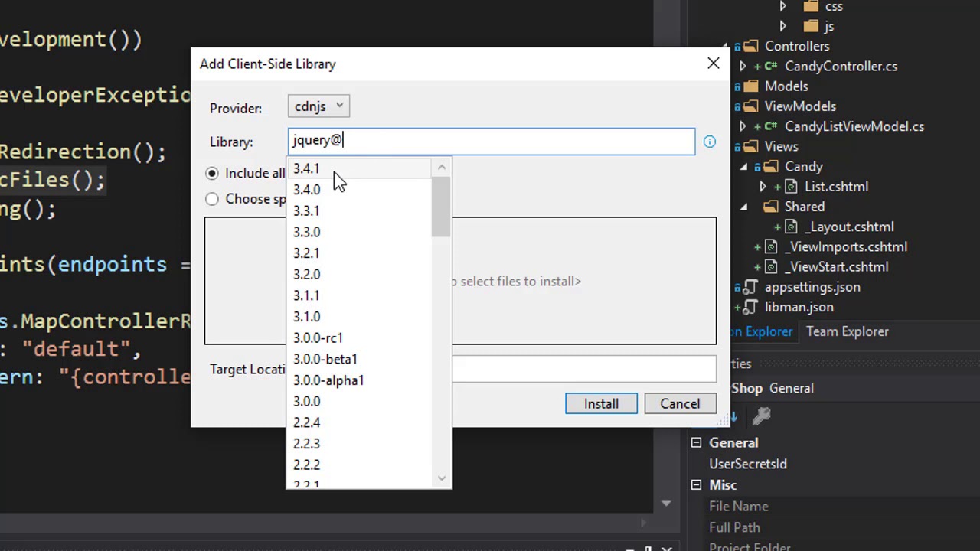
Task: Select version 3.1.0
Action: (359, 317)
